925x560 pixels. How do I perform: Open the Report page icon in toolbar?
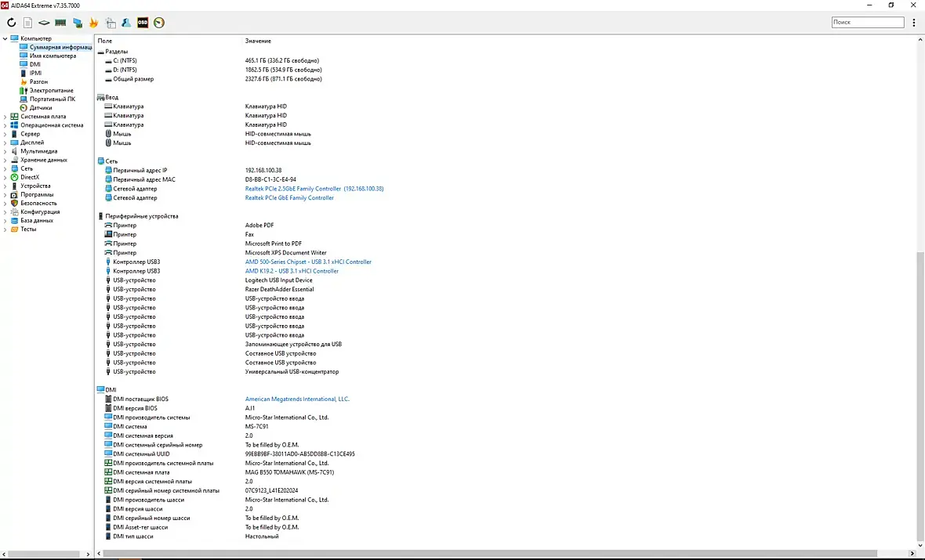tap(27, 23)
